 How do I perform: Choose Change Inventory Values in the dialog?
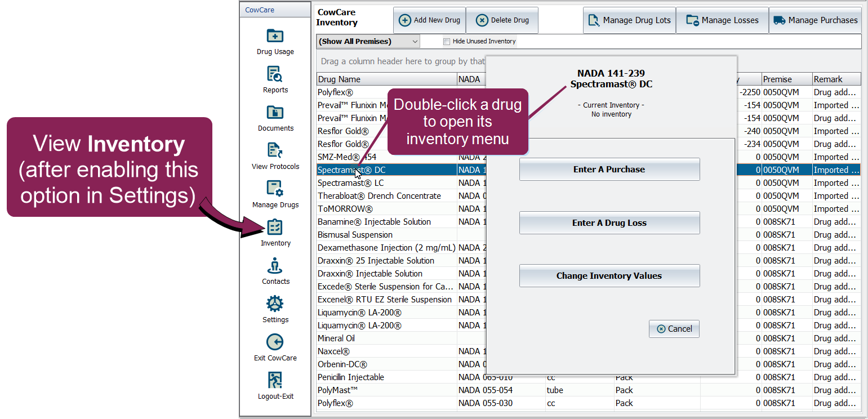tap(609, 276)
